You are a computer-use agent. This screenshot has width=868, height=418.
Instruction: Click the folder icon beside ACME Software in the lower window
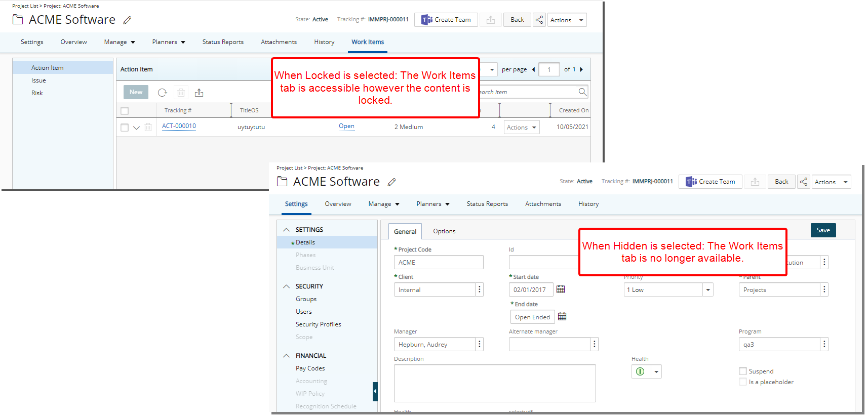(x=282, y=181)
